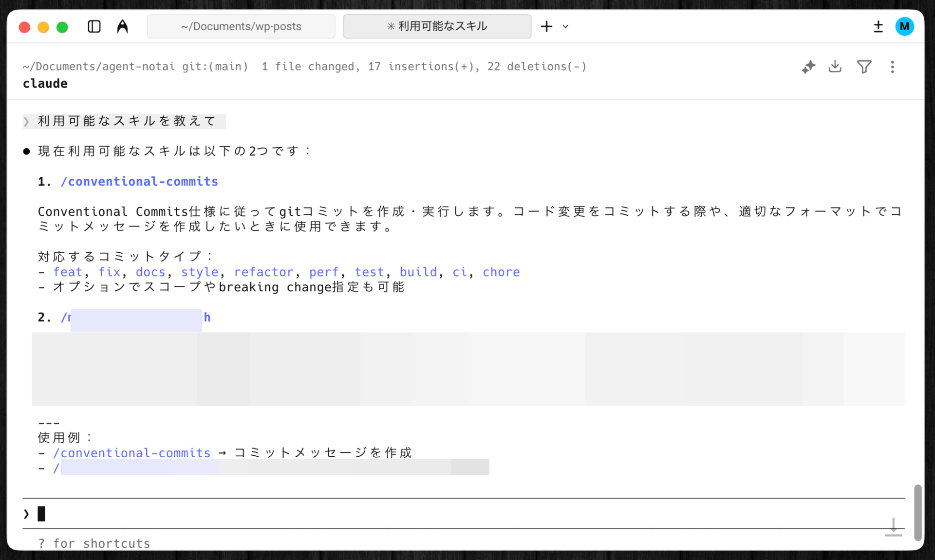Add a new tab with plus
This screenshot has height=560, width=935.
point(546,26)
